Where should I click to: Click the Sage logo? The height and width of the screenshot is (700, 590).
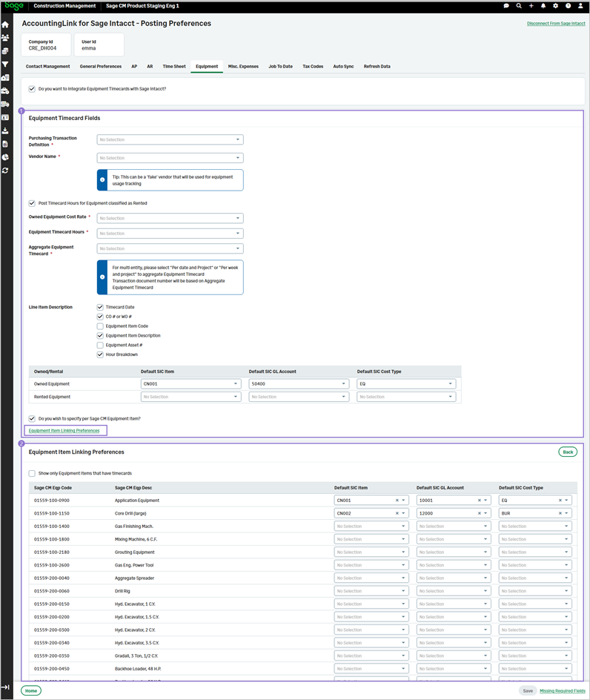(14, 6)
